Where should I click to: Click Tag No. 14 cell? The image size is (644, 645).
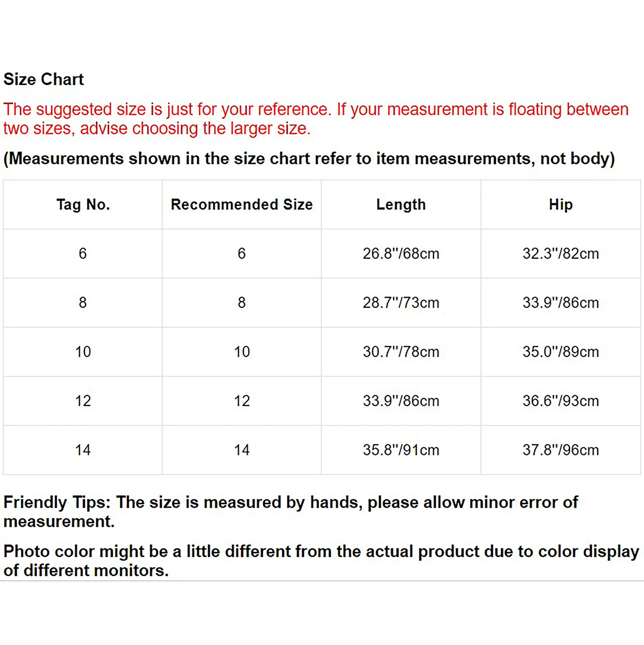(83, 450)
